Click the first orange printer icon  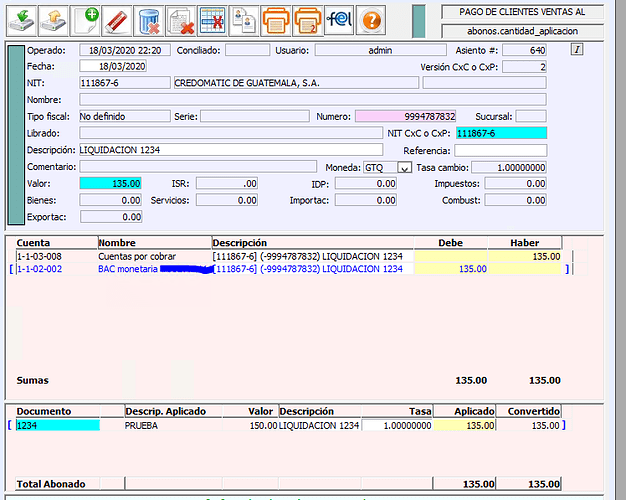[274, 18]
